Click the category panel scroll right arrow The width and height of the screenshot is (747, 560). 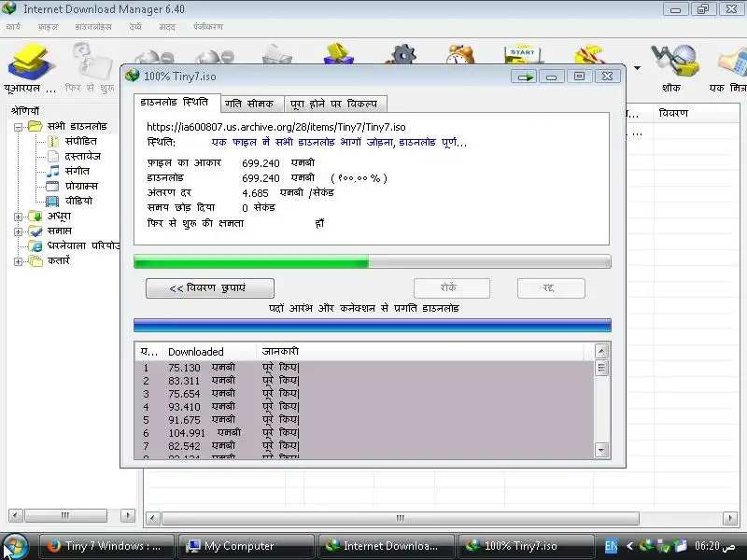coord(127,515)
